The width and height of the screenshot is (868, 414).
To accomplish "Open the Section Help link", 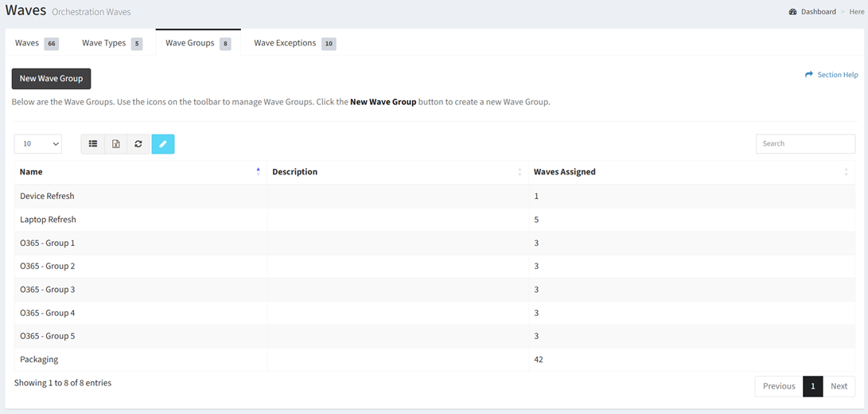I will click(x=837, y=75).
